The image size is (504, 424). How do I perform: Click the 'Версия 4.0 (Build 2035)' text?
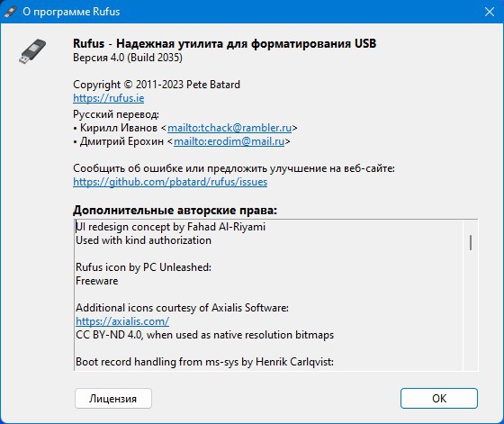tap(128, 58)
